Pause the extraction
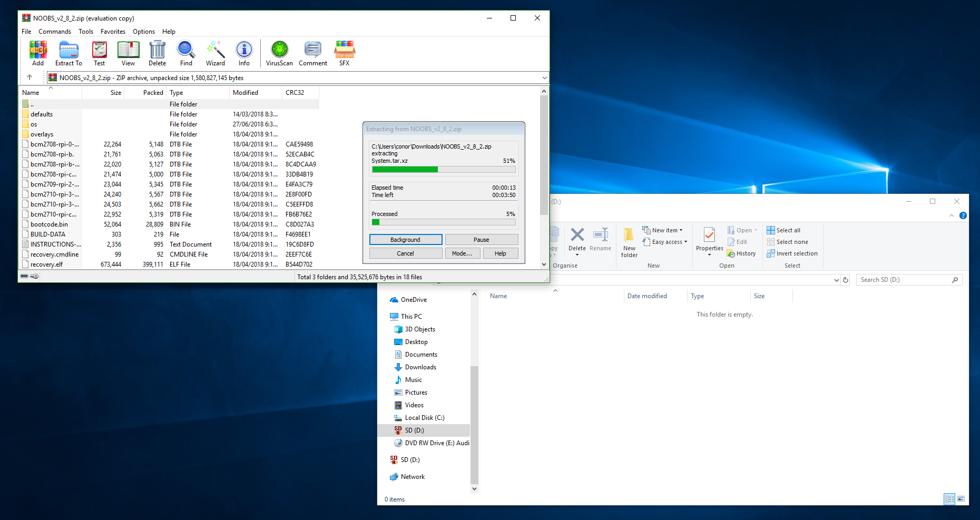980x520 pixels. point(481,240)
